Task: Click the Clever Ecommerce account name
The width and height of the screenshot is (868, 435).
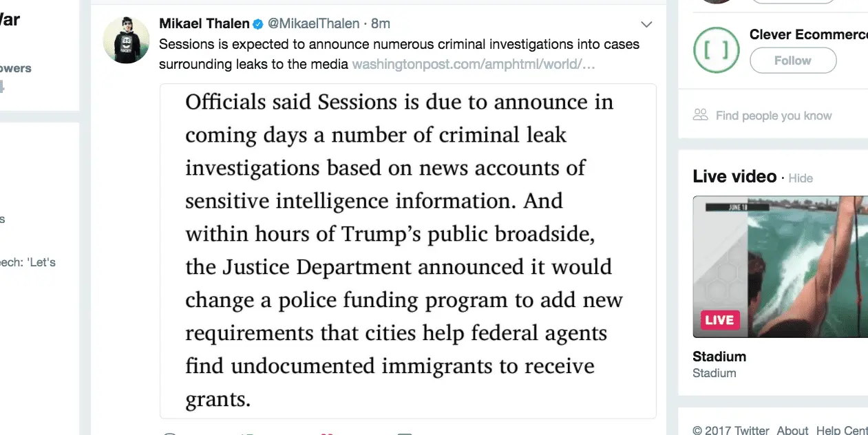Action: (808, 34)
